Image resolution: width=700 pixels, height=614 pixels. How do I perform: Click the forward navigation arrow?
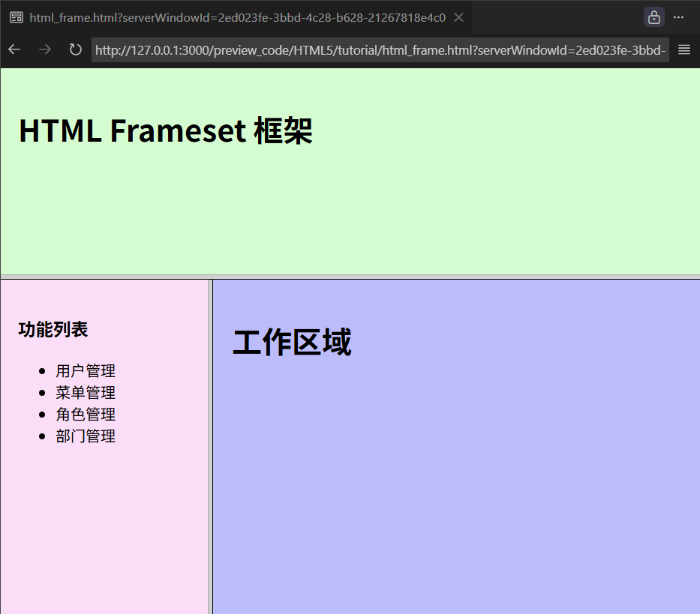point(45,49)
